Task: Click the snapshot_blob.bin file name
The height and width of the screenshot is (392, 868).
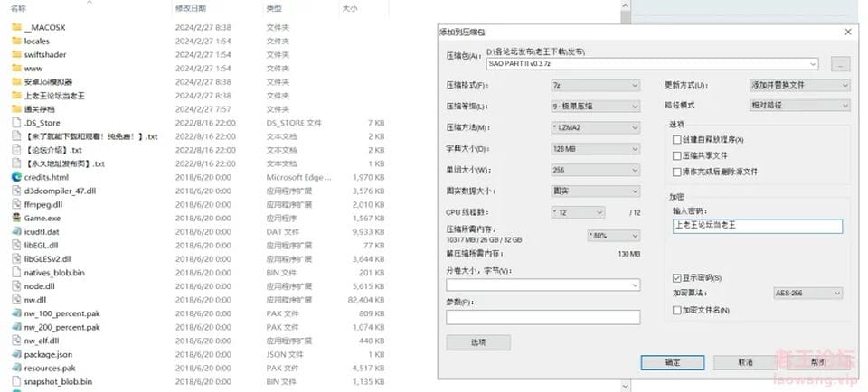Action: 58,381
